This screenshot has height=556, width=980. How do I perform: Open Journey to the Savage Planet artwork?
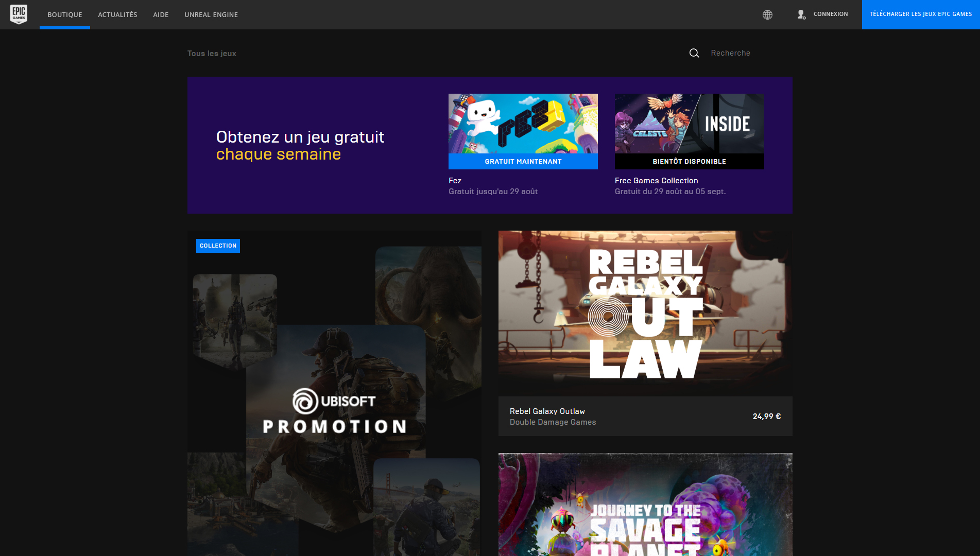tap(645, 505)
